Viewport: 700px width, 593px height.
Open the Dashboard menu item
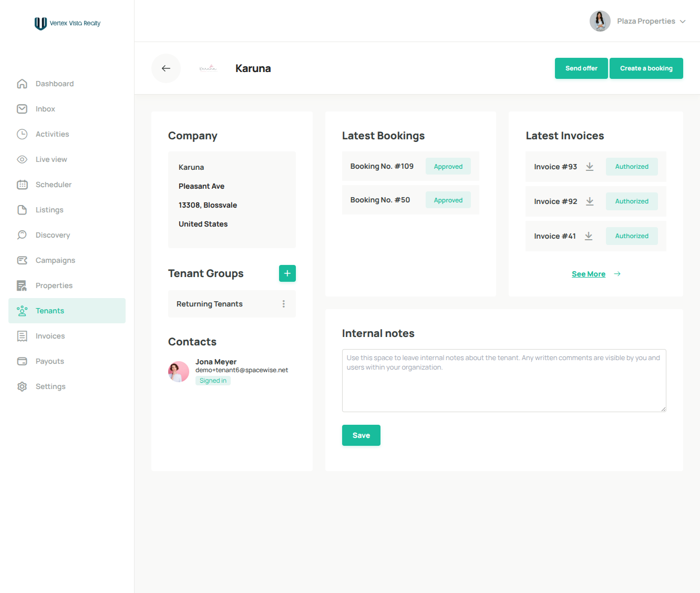pos(67,84)
